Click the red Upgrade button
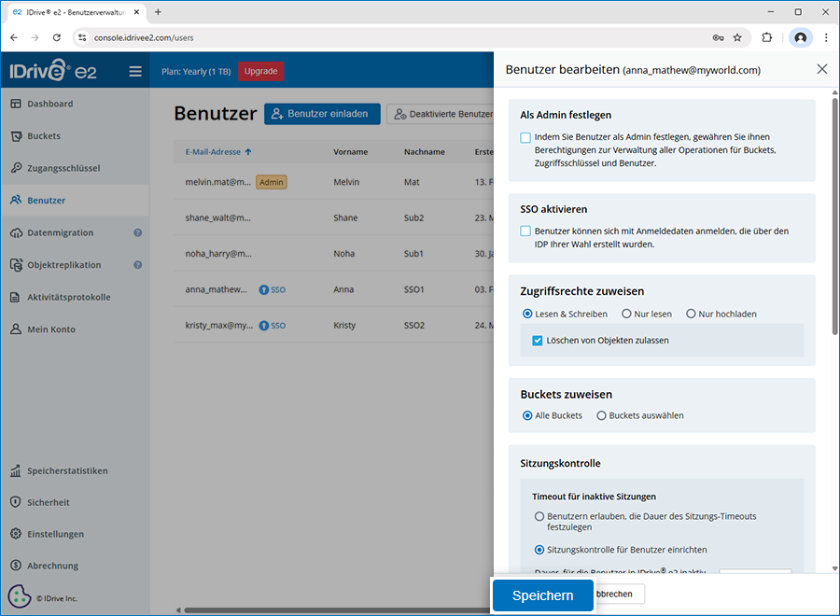840x616 pixels. [260, 71]
